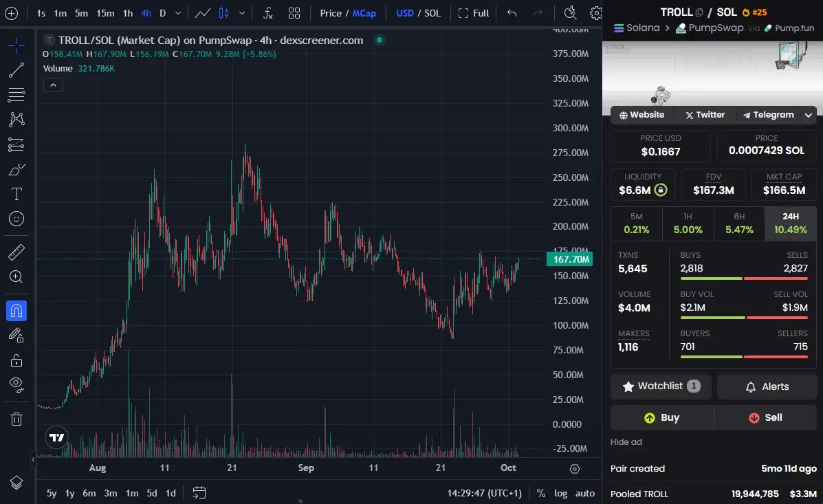823x504 pixels.
Task: Set chart denomination to USD
Action: 405,13
